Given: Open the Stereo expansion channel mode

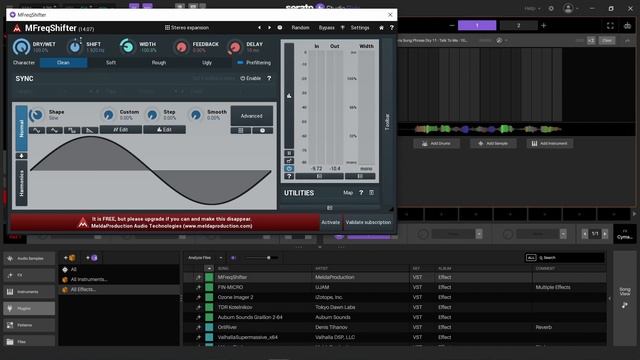Looking at the screenshot, I should [x=187, y=28].
